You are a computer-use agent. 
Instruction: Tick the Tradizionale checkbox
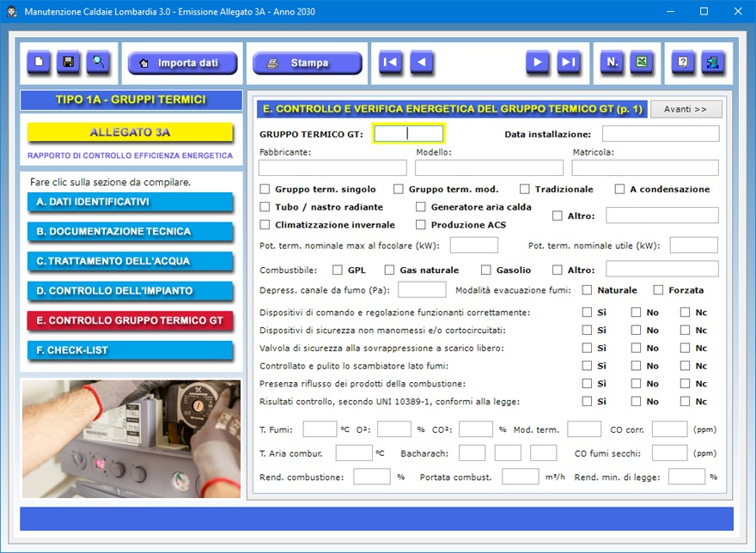525,189
